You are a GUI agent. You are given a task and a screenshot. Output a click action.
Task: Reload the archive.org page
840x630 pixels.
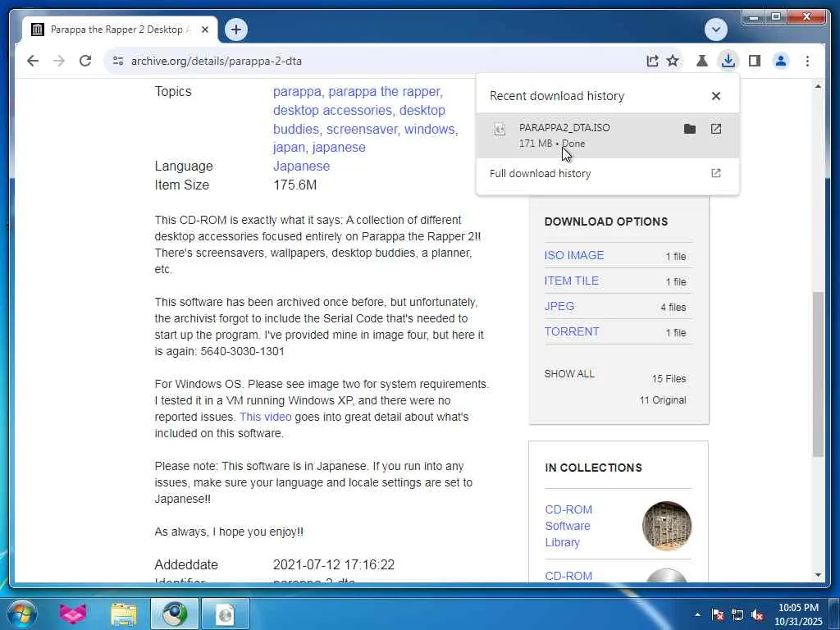pyautogui.click(x=85, y=61)
